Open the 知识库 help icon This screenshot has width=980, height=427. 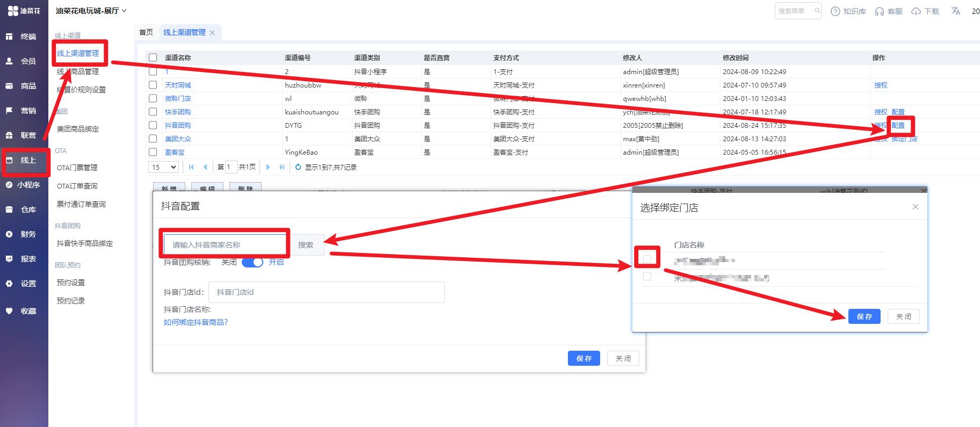[835, 11]
